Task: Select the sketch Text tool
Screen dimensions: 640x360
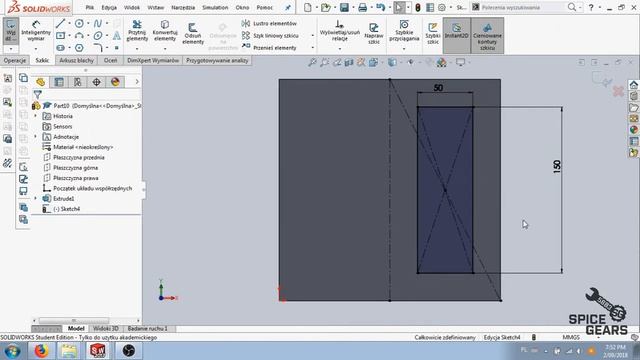Action: pos(117,36)
